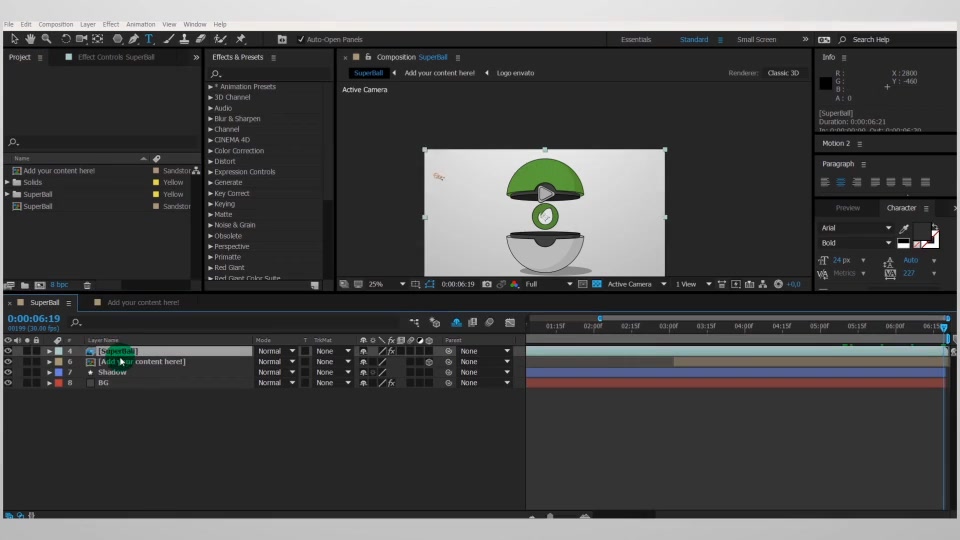Open magnification 25% dropdown

tap(388, 284)
